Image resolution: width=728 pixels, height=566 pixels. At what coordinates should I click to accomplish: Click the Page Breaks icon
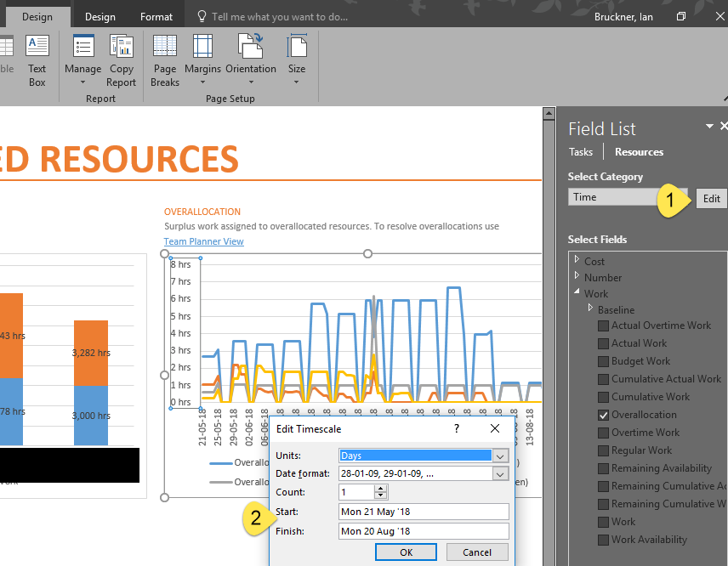(x=165, y=59)
